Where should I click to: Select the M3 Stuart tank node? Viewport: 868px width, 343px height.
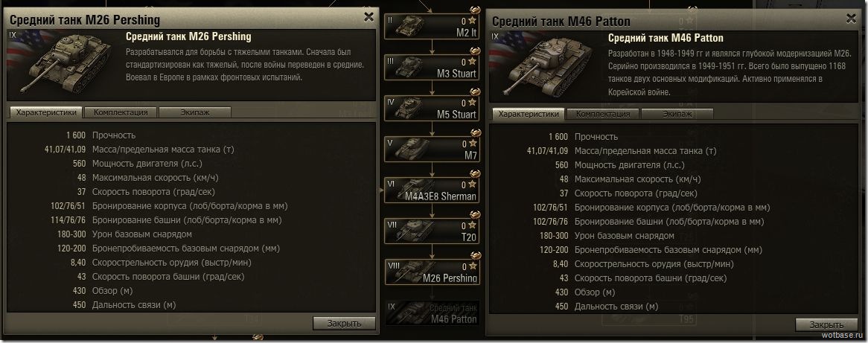click(431, 67)
